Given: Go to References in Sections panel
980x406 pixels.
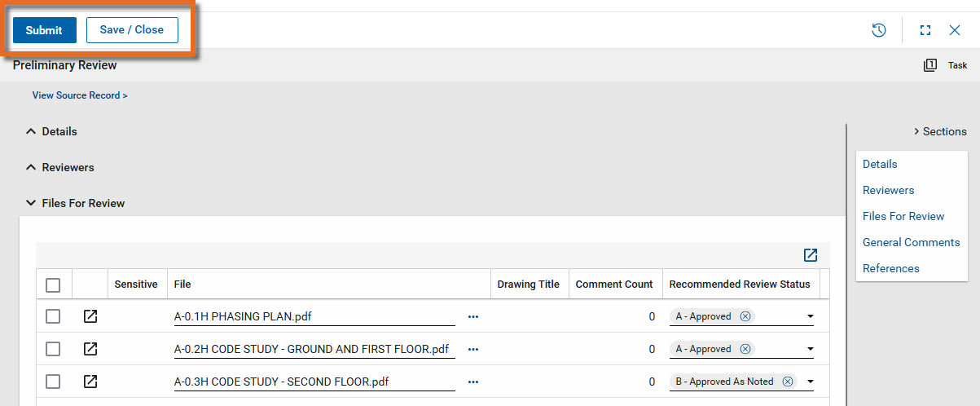Looking at the screenshot, I should 890,268.
